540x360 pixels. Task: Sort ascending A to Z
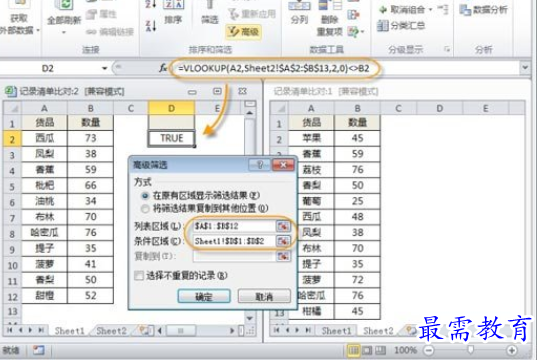click(x=150, y=5)
